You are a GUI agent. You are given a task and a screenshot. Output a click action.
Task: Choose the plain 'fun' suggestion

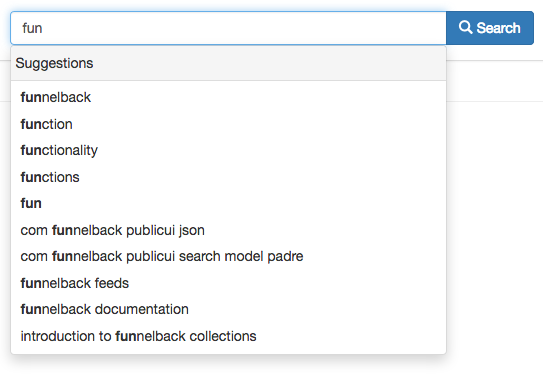click(x=229, y=203)
